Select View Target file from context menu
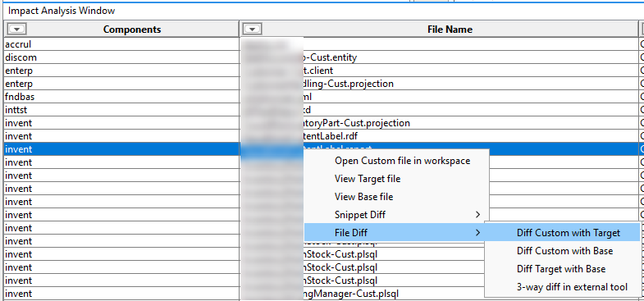 368,179
